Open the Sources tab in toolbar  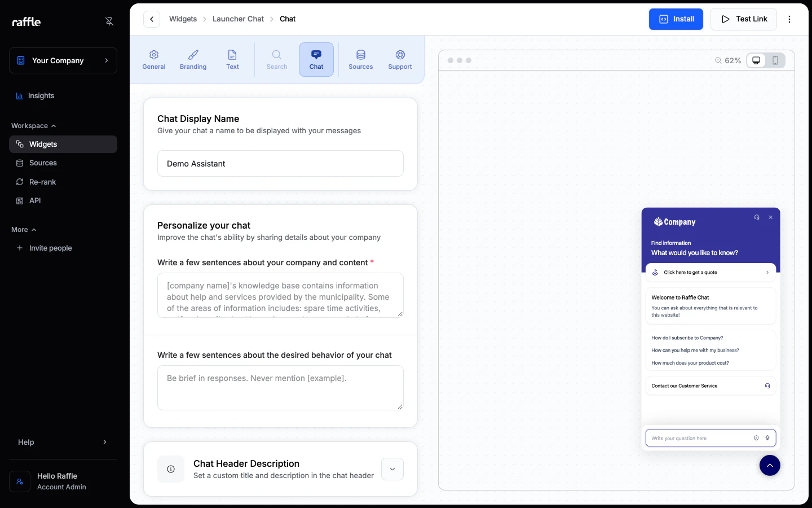pos(361,59)
